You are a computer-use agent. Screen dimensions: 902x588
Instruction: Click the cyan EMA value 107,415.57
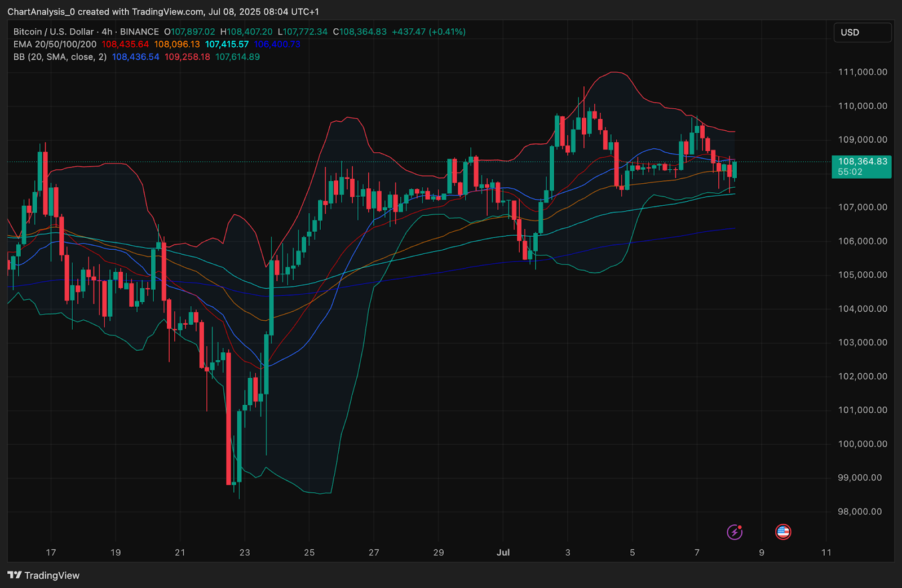click(227, 45)
